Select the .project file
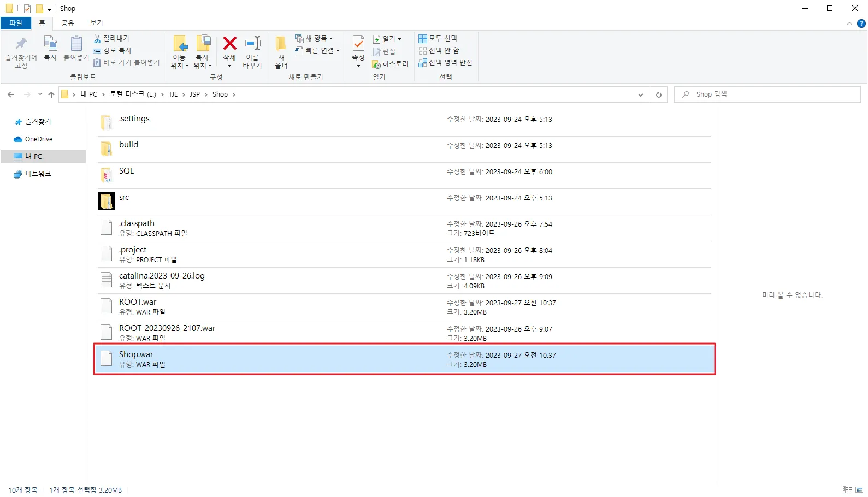 [404, 254]
